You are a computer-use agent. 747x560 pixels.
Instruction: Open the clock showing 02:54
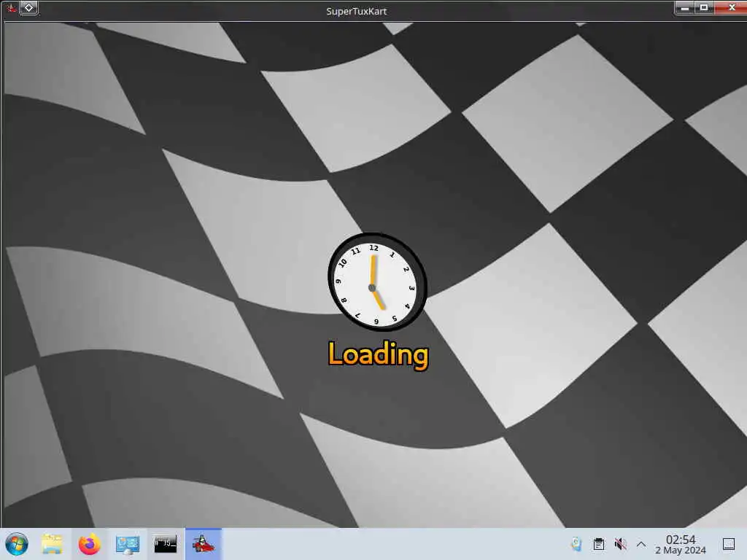[681, 544]
